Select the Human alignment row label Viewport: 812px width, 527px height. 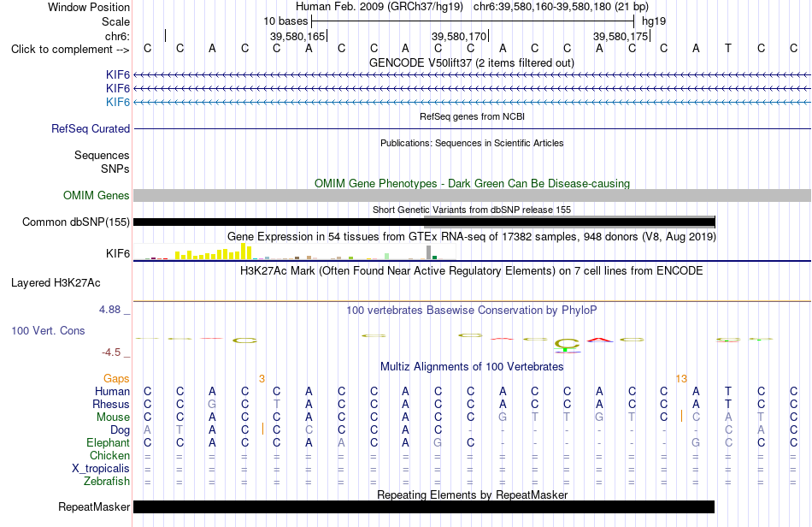[112, 391]
